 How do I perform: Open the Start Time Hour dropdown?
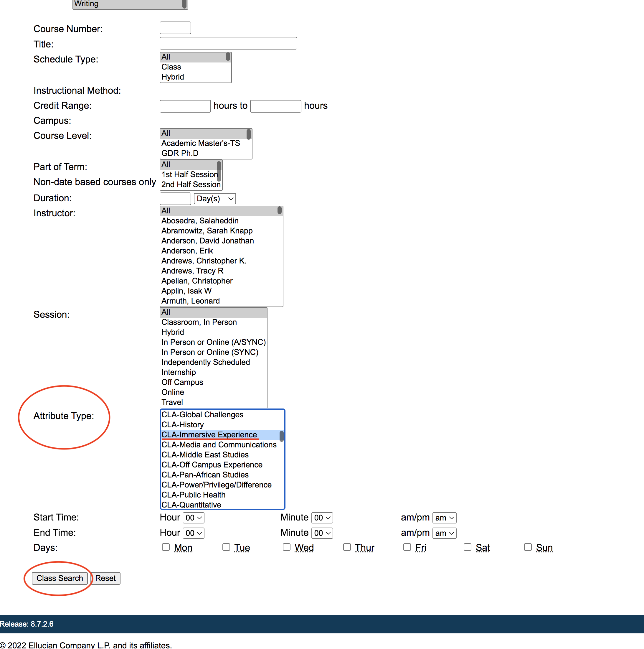pos(193,518)
